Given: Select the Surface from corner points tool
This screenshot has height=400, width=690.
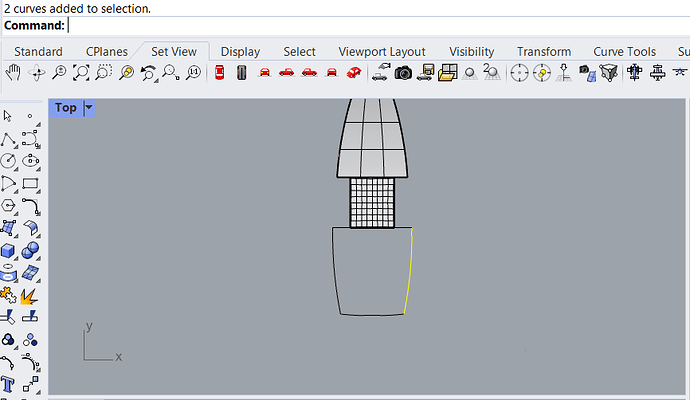Looking at the screenshot, I should pyautogui.click(x=8, y=228).
